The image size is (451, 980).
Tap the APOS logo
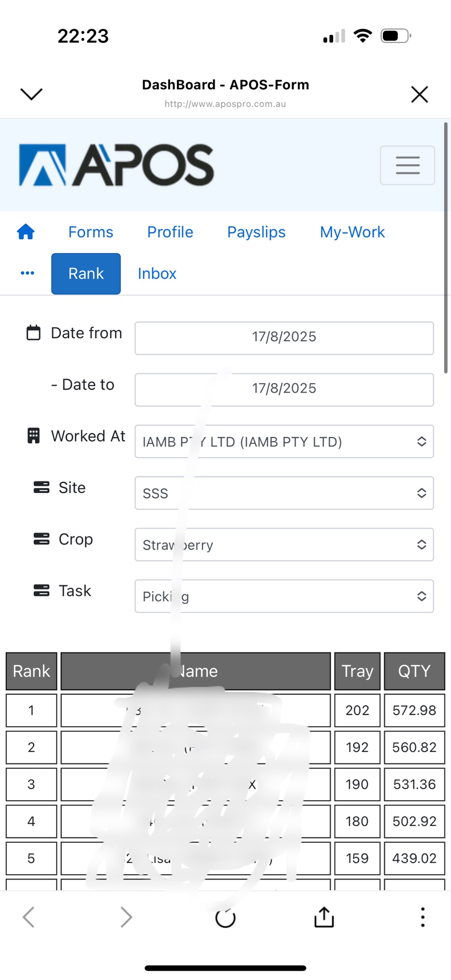click(x=116, y=165)
